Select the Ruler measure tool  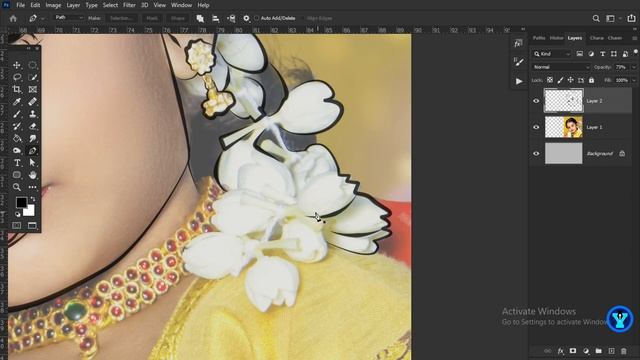tap(33, 102)
